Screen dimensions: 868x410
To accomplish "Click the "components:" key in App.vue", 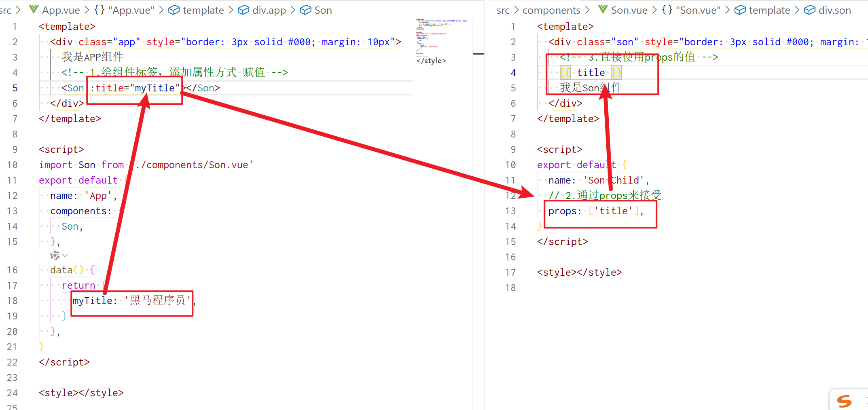I will (x=81, y=211).
